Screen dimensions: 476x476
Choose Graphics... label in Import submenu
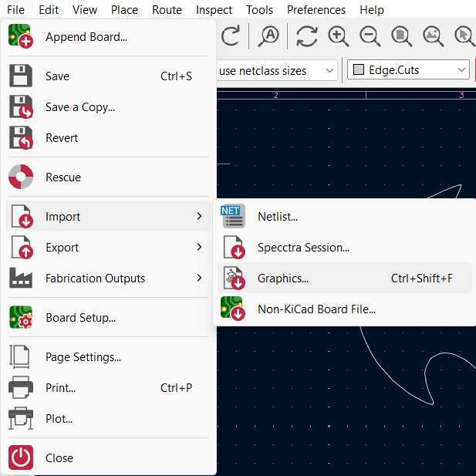pos(283,279)
